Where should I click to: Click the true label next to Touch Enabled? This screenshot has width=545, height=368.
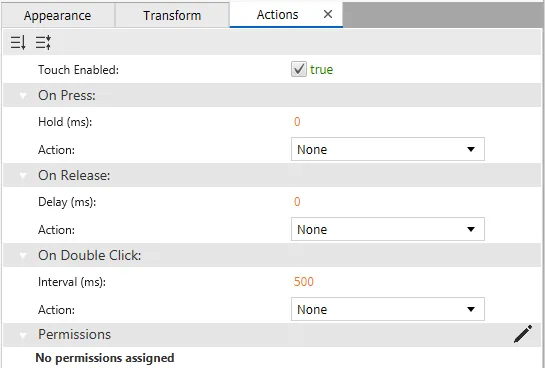(x=322, y=69)
